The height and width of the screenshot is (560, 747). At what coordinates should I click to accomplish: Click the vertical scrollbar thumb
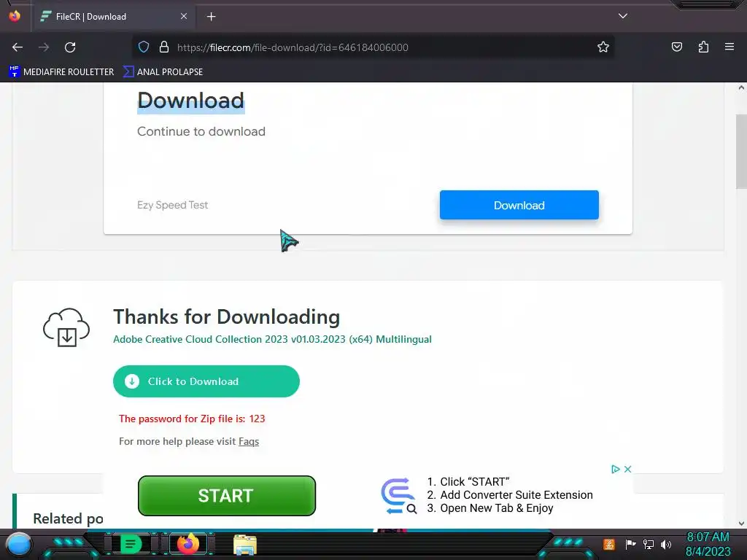pyautogui.click(x=741, y=152)
